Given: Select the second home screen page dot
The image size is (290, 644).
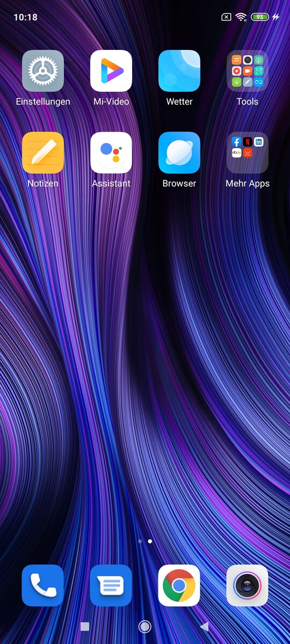Looking at the screenshot, I should tap(150, 541).
